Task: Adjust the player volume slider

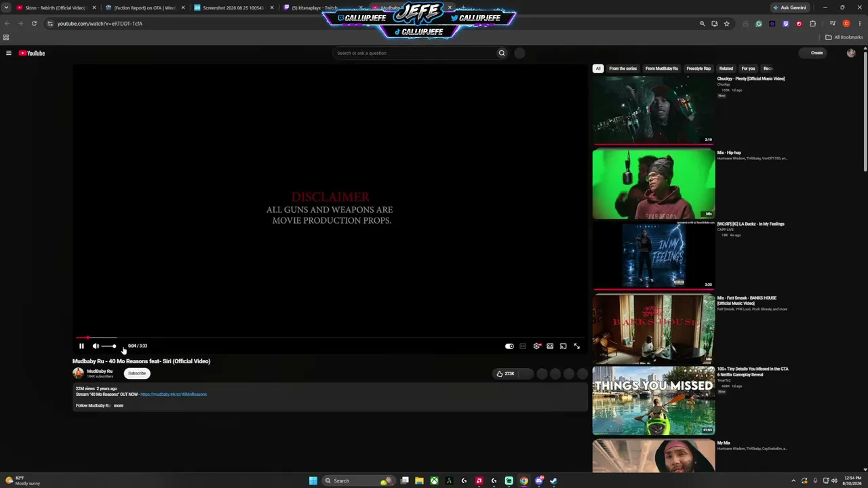Action: (x=108, y=346)
